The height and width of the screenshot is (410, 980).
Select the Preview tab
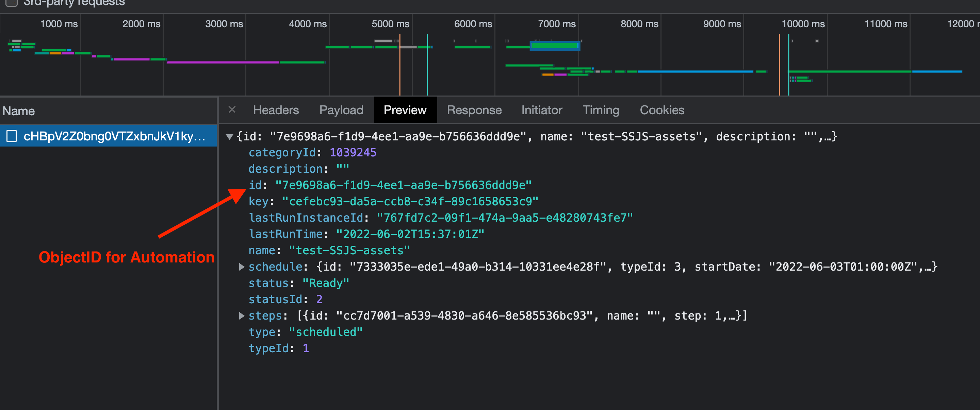(405, 110)
